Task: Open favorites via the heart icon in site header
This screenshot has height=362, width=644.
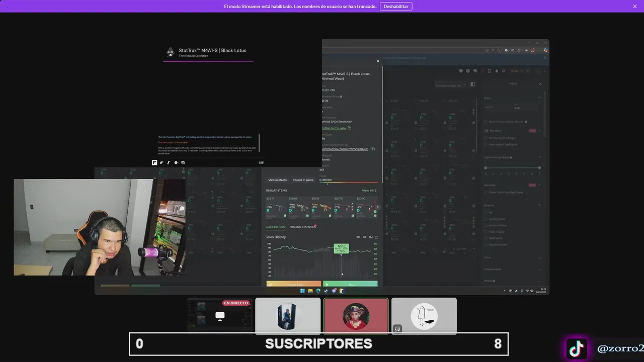Action: pos(460,71)
